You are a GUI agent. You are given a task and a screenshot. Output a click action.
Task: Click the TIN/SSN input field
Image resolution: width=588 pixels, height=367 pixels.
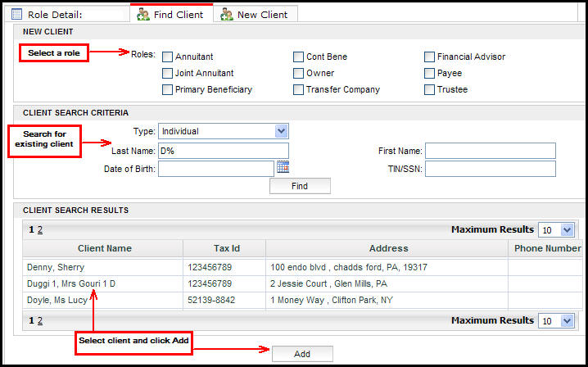tap(490, 169)
